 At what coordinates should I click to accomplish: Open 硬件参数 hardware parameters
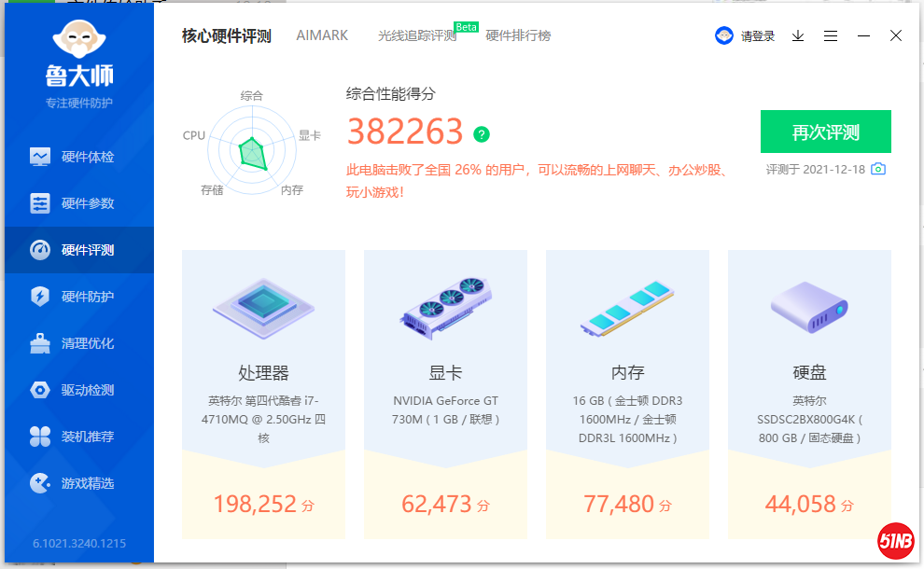(x=79, y=203)
